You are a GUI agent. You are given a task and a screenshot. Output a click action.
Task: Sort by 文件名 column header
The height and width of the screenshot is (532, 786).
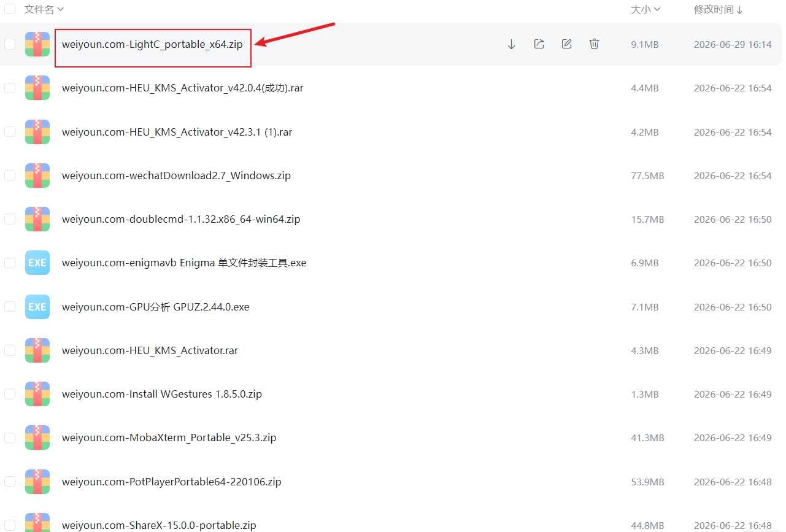coord(44,9)
